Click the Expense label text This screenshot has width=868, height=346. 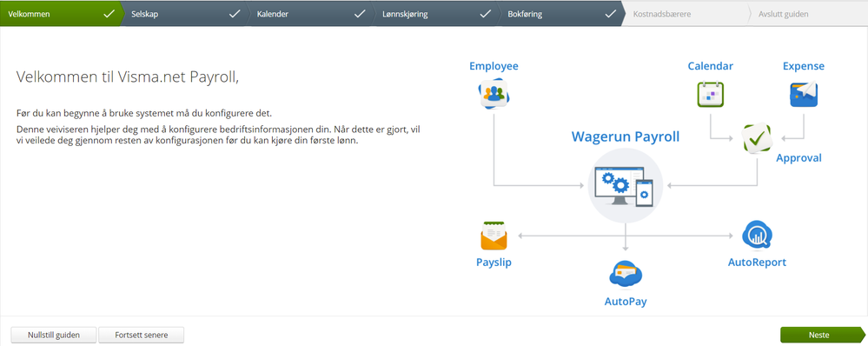803,66
